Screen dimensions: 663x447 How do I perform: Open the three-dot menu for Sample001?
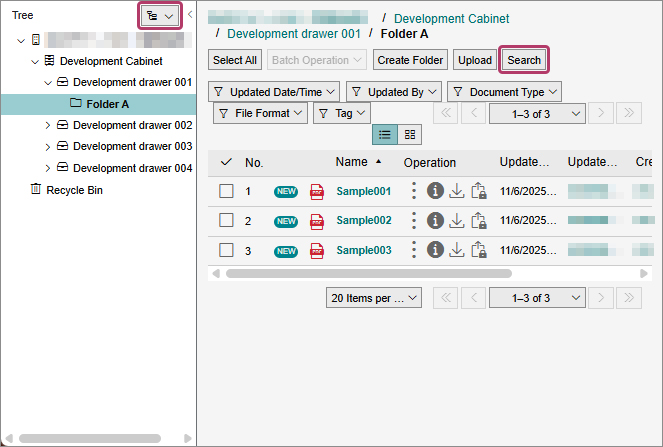pyautogui.click(x=414, y=191)
